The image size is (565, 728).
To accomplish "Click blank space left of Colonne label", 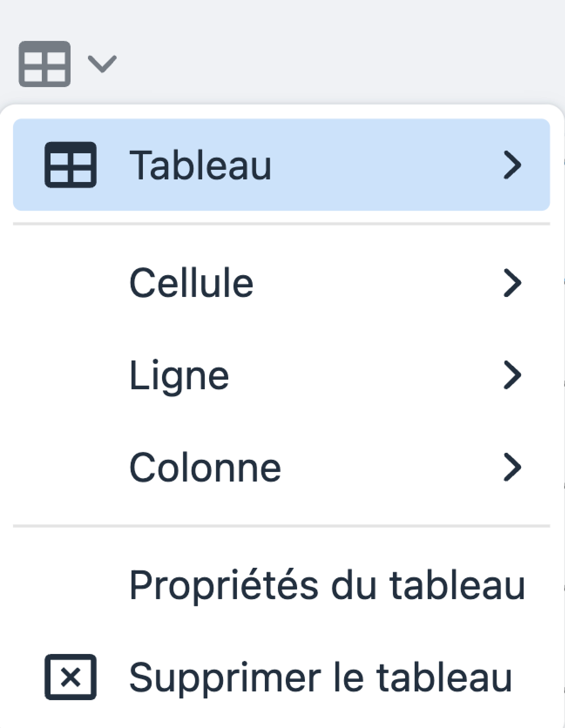I will (x=70, y=468).
